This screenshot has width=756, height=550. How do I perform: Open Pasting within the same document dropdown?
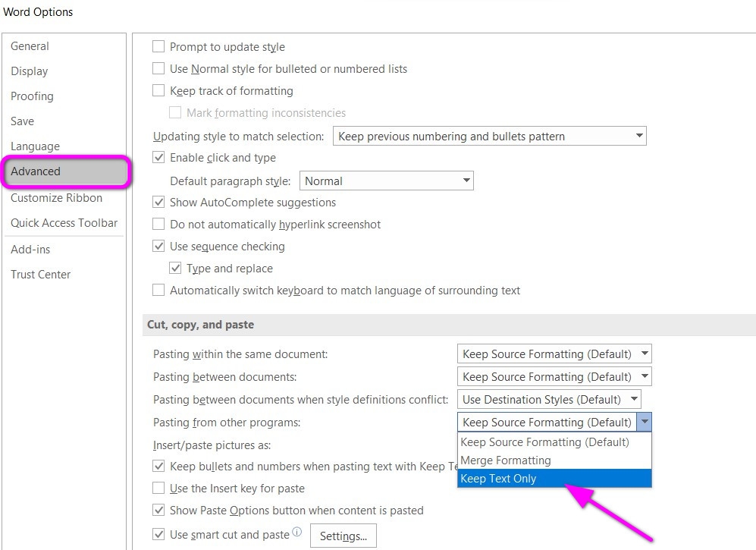point(554,354)
